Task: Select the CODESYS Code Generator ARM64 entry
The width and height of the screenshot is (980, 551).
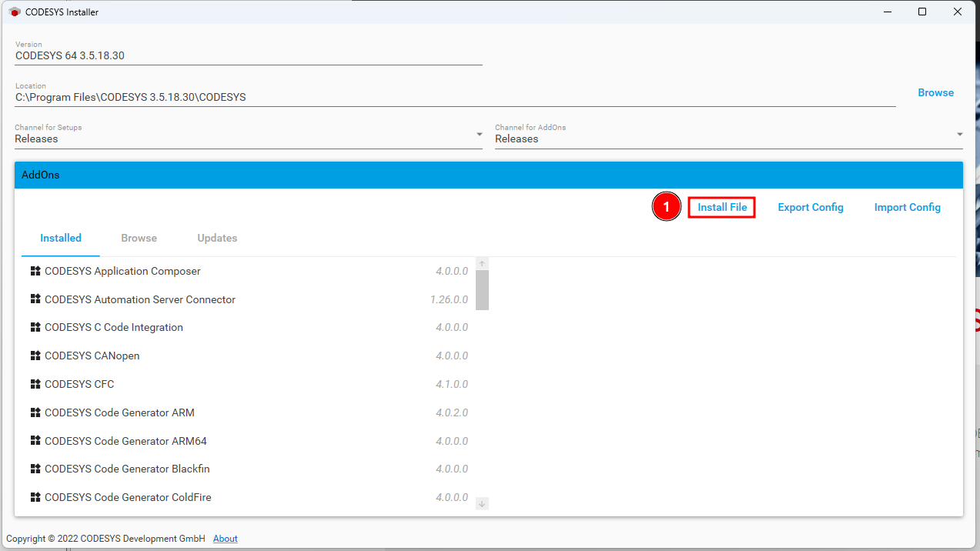Action: 249,441
